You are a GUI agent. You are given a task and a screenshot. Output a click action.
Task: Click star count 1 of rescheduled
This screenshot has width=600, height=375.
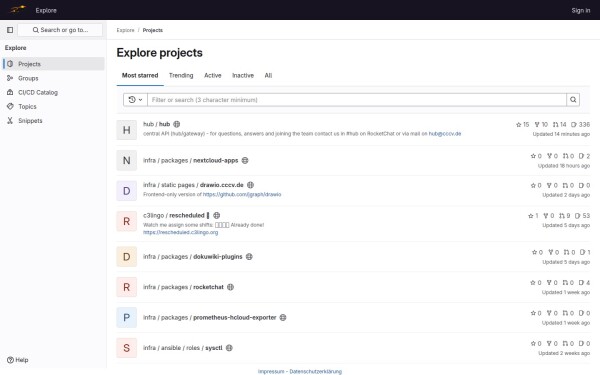click(533, 216)
